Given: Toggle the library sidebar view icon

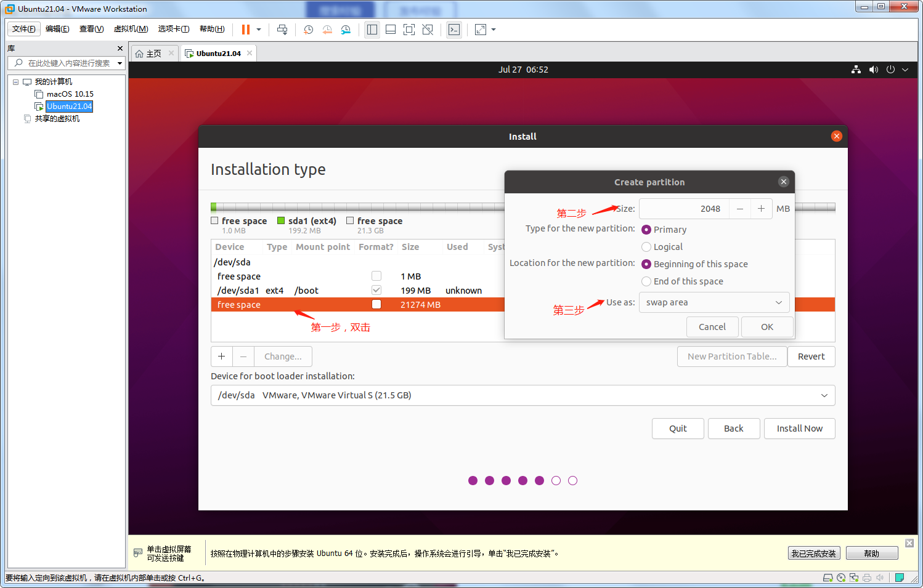Looking at the screenshot, I should [372, 30].
